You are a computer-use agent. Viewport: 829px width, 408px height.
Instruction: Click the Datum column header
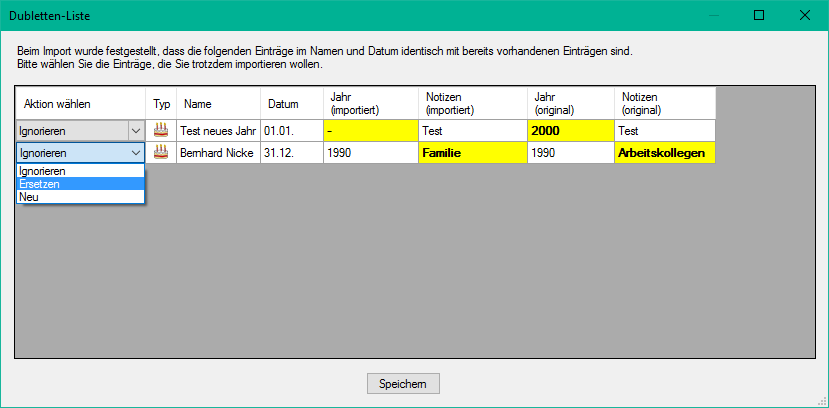click(292, 104)
